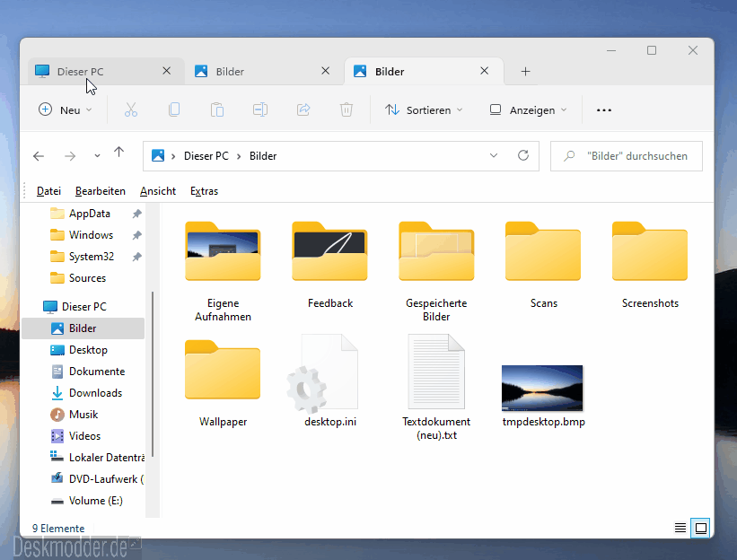Screen dimensions: 737x560
Task: Close the middle inactive Bilder tab
Action: (x=325, y=71)
